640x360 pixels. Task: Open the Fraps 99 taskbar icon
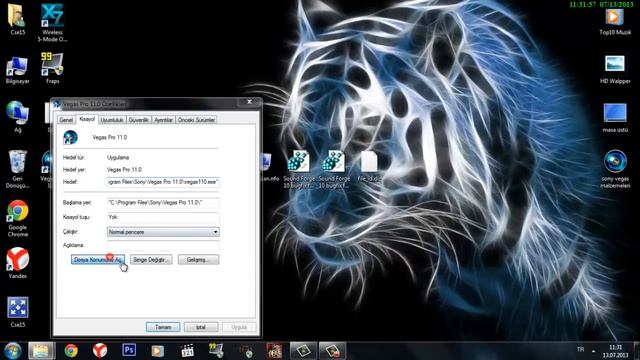click(x=216, y=350)
